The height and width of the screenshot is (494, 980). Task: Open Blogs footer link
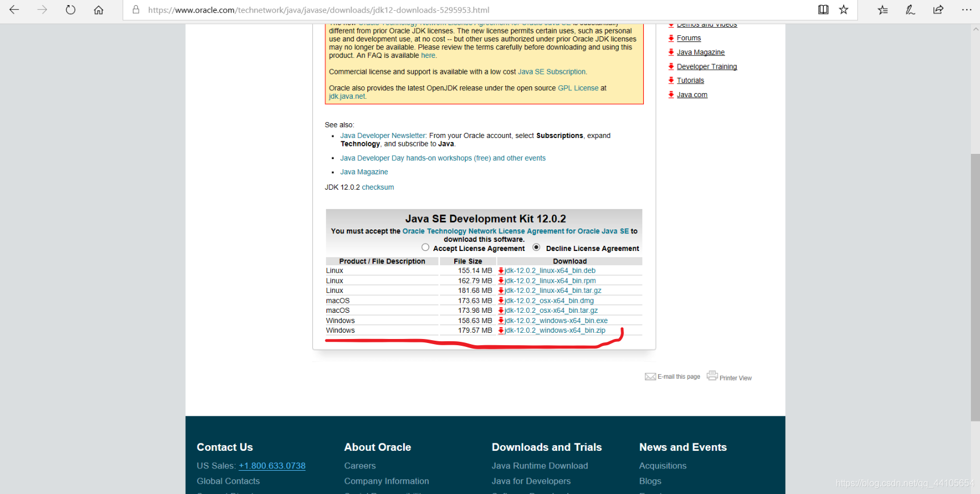(x=650, y=481)
